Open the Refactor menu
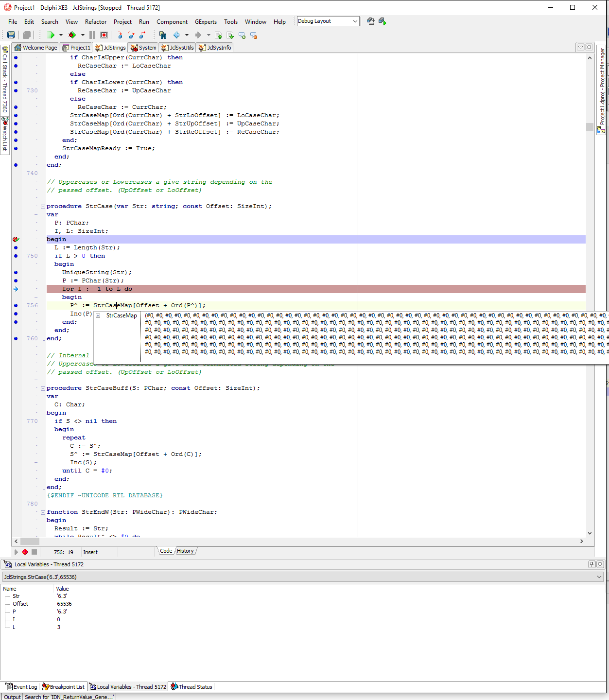 [95, 22]
